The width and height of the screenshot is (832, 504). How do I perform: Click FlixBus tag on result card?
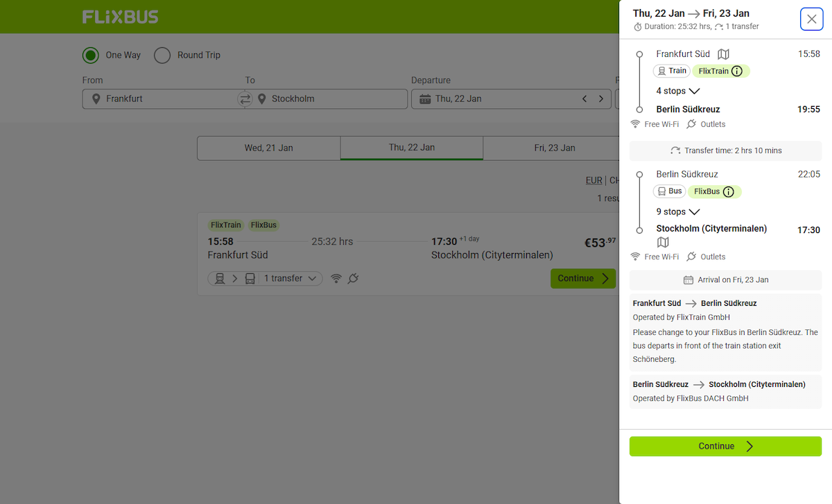tap(263, 225)
